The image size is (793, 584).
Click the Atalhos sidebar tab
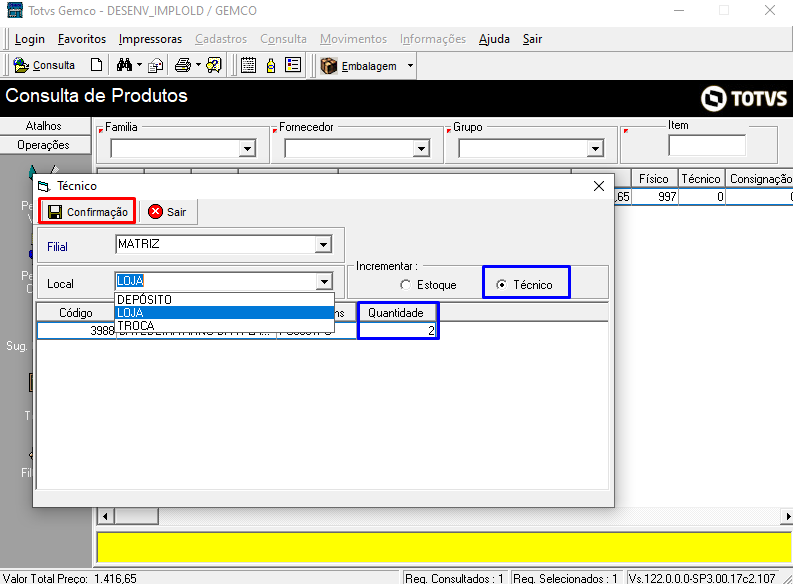point(45,126)
